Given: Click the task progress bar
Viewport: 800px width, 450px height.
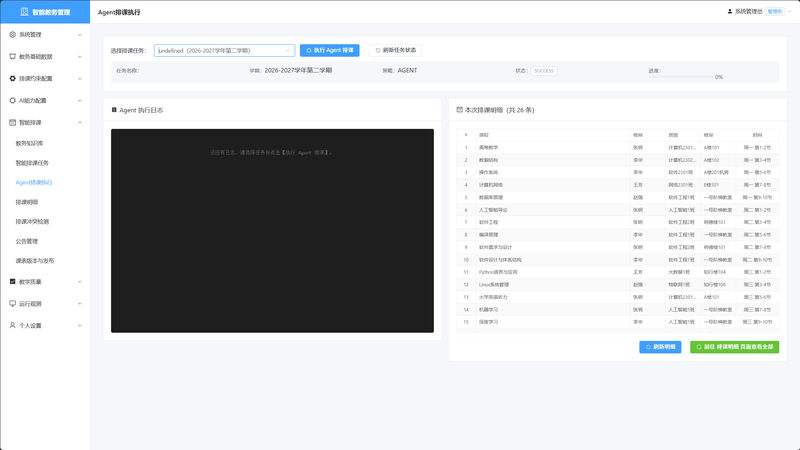Looking at the screenshot, I should [x=681, y=77].
